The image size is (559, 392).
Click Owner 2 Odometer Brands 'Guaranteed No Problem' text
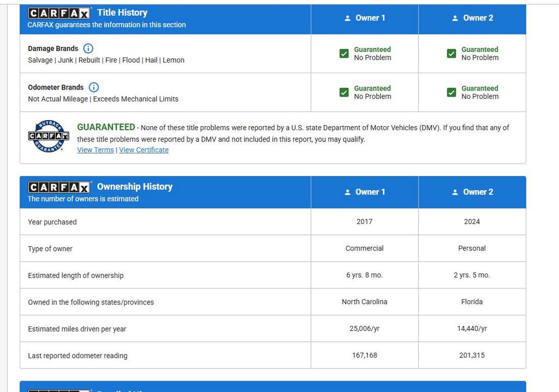click(x=480, y=92)
